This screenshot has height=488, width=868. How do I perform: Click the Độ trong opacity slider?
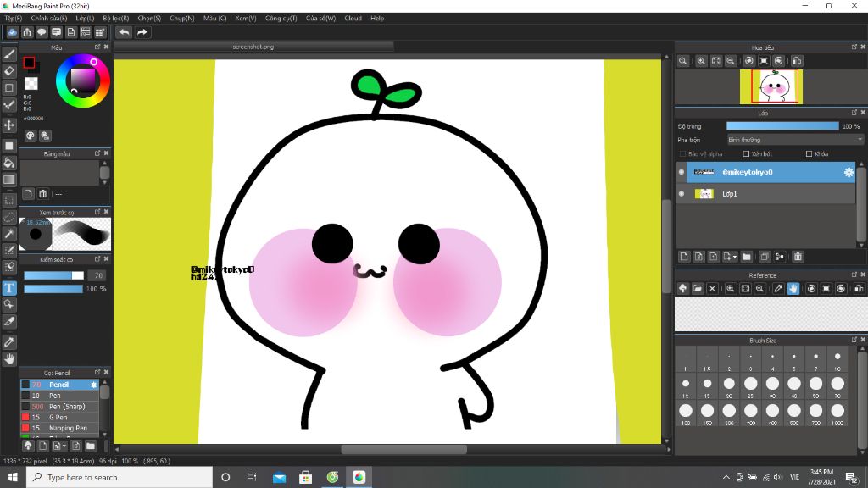coord(782,126)
